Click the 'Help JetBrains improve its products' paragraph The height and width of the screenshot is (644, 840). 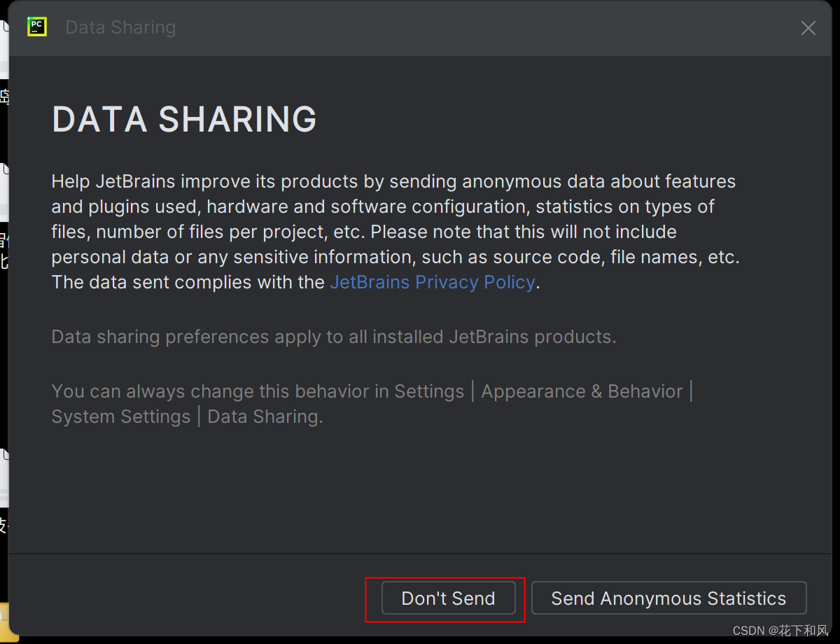(392, 182)
